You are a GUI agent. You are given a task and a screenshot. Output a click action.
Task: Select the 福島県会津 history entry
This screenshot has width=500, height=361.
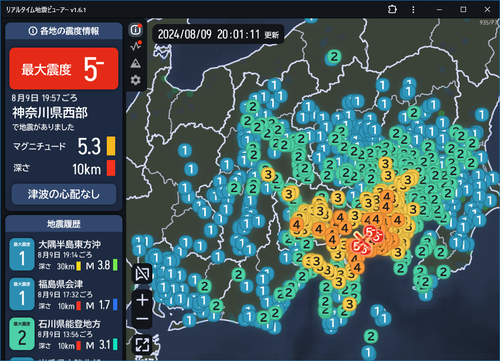[x=64, y=294]
